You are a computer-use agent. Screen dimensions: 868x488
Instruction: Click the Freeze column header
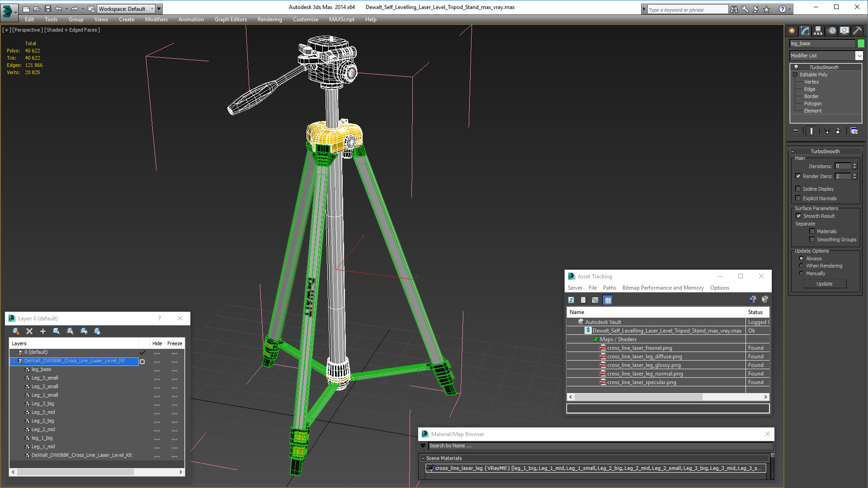coord(175,343)
